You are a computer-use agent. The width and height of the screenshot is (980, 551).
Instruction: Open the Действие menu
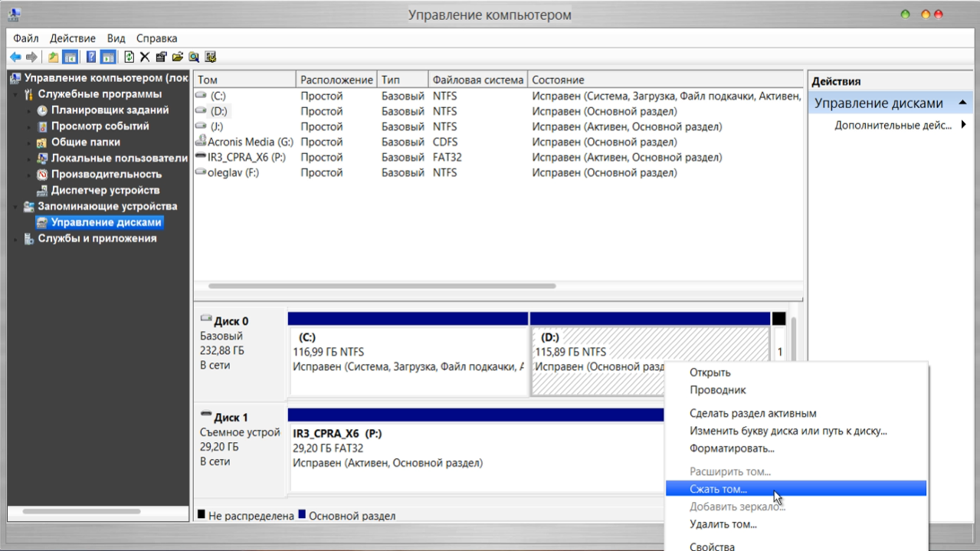click(x=73, y=38)
